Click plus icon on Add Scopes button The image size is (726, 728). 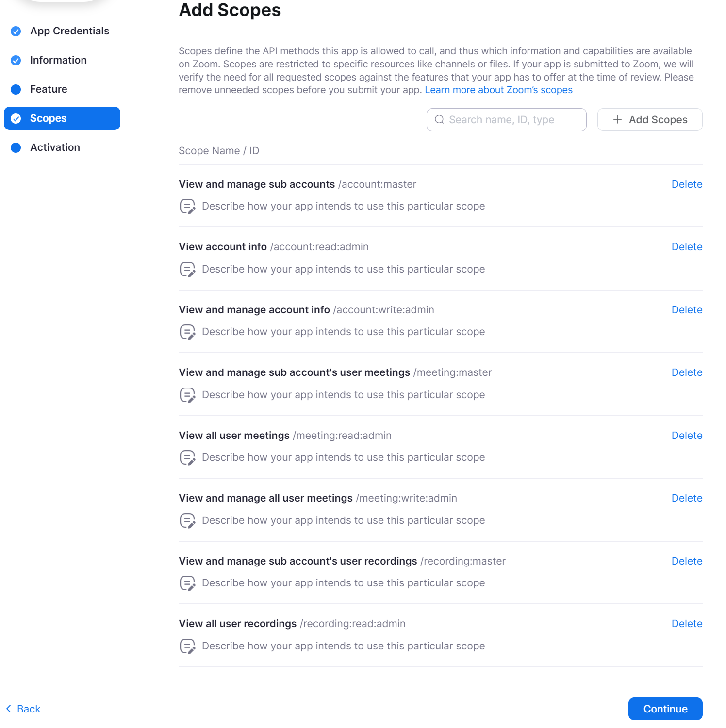pyautogui.click(x=617, y=119)
